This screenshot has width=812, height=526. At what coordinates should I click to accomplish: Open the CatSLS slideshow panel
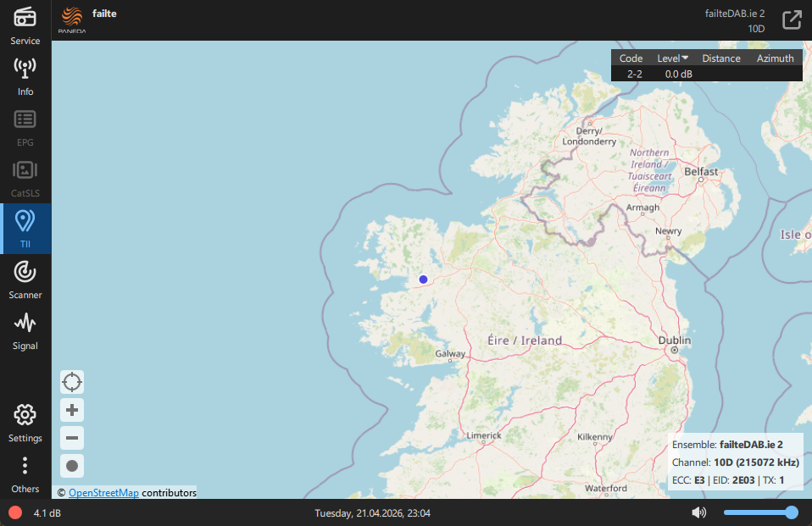tap(25, 178)
